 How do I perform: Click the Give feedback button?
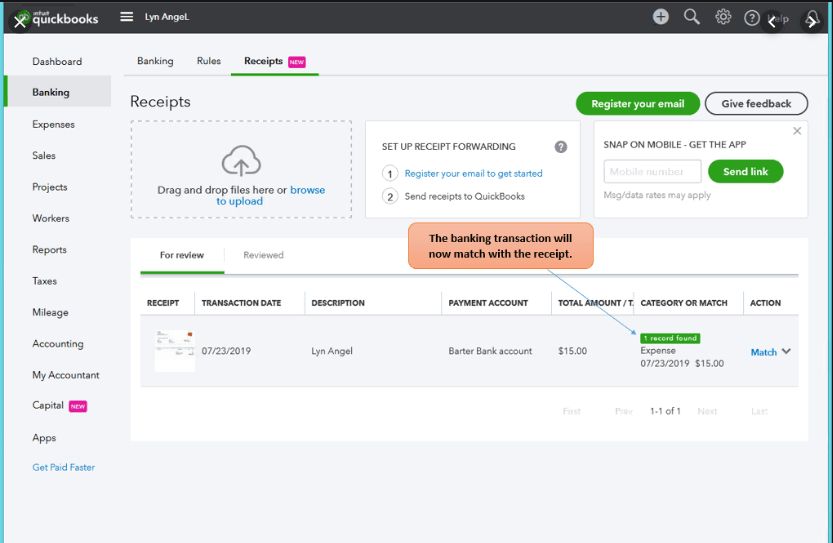pos(756,104)
